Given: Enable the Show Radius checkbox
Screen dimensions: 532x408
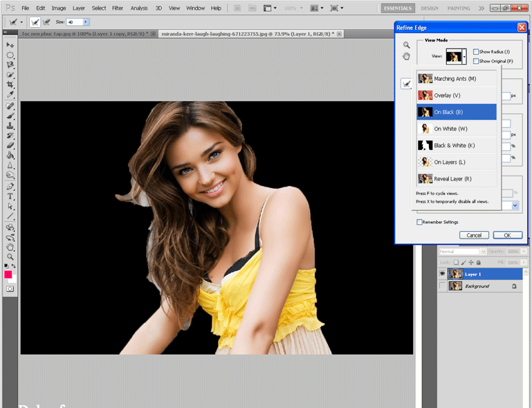Looking at the screenshot, I should click(x=476, y=52).
